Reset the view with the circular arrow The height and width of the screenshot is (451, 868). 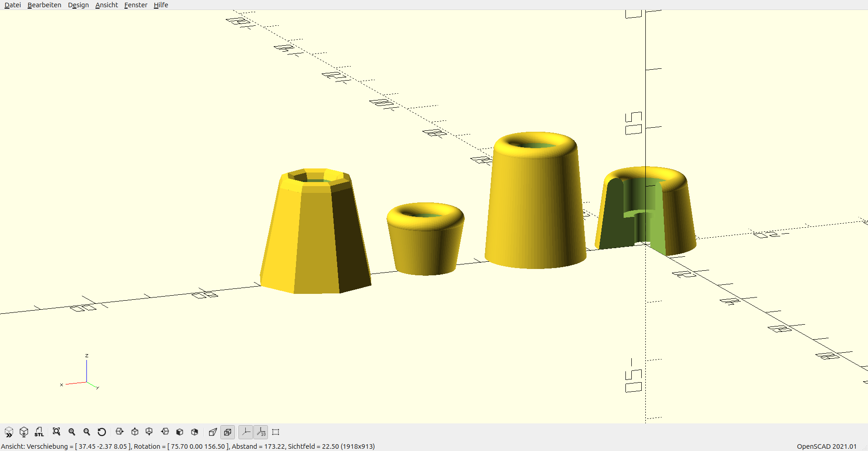(102, 432)
